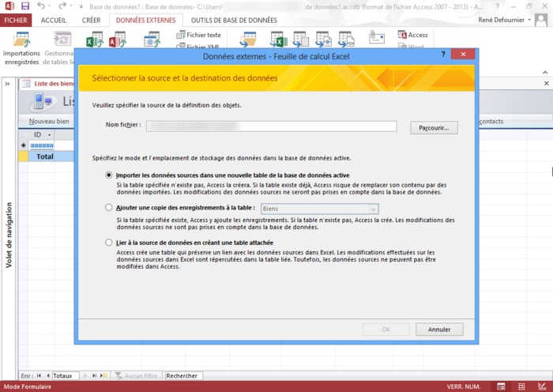
Task: Select Ajouter une copie des enregistrements option
Action: click(109, 208)
